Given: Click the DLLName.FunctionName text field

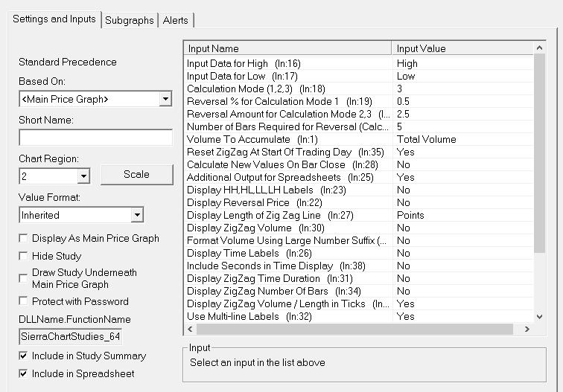Looking at the screenshot, I should point(70,336).
